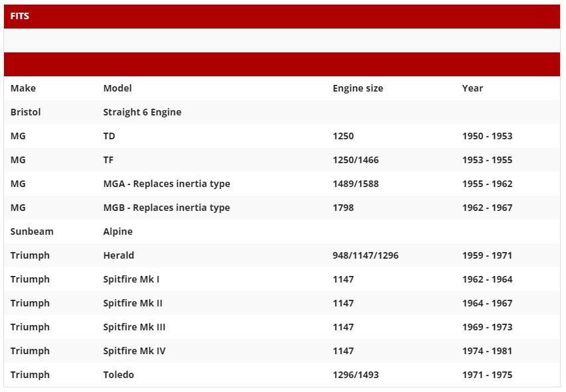Click MGA - Replaces inertia type cell

(167, 184)
